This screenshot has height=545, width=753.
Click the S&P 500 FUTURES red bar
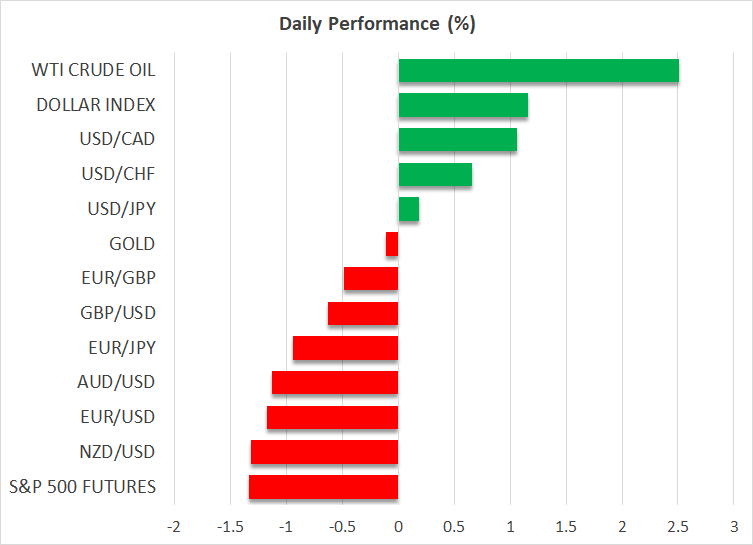(324, 487)
